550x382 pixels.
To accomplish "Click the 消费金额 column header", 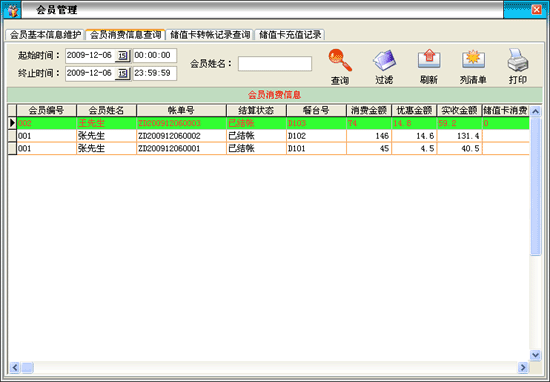I will tap(369, 110).
